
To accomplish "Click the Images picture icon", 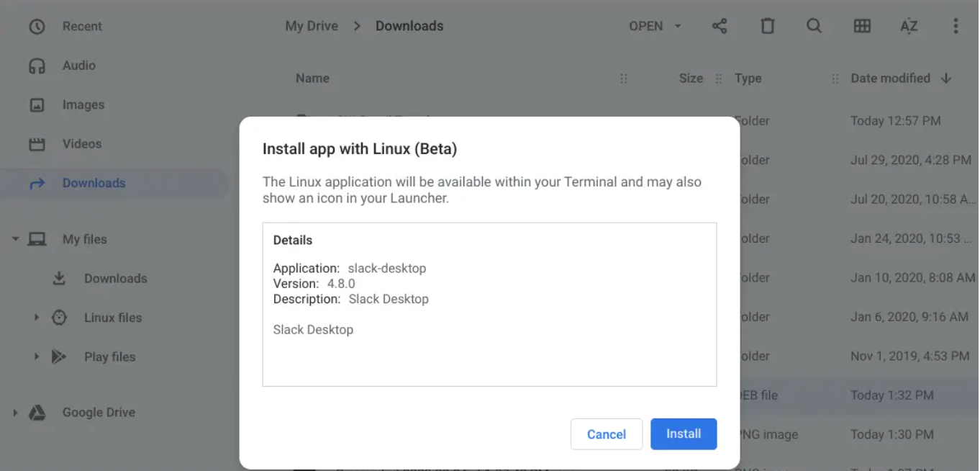I will click(x=37, y=105).
